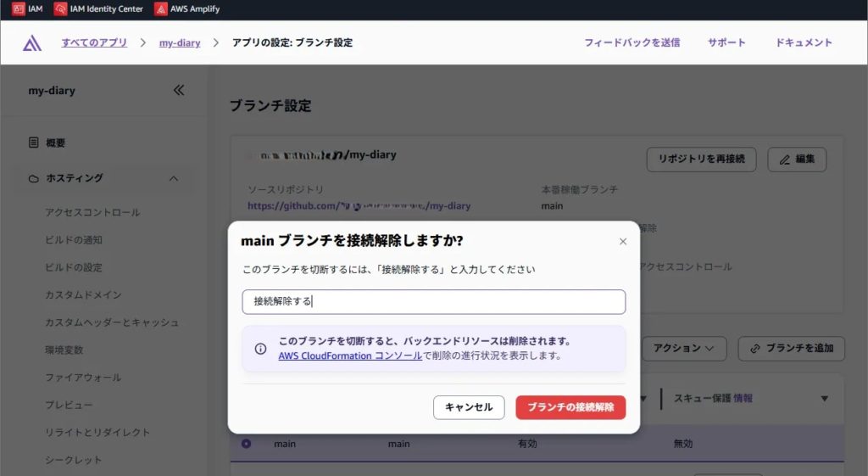Open the アクション dropdown
This screenshot has width=868, height=476.
click(684, 348)
